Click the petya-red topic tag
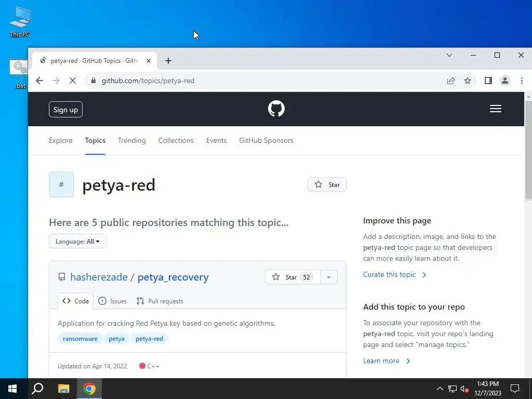The image size is (532, 399). pyautogui.click(x=149, y=339)
